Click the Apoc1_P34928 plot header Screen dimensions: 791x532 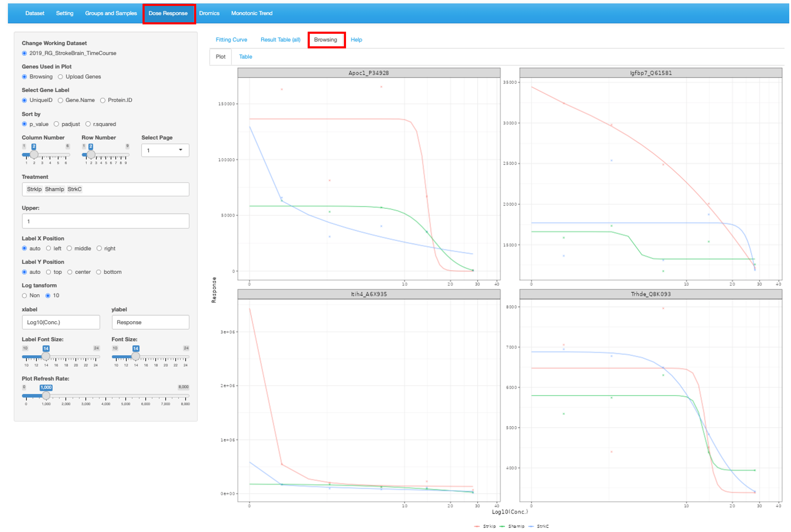pos(369,73)
